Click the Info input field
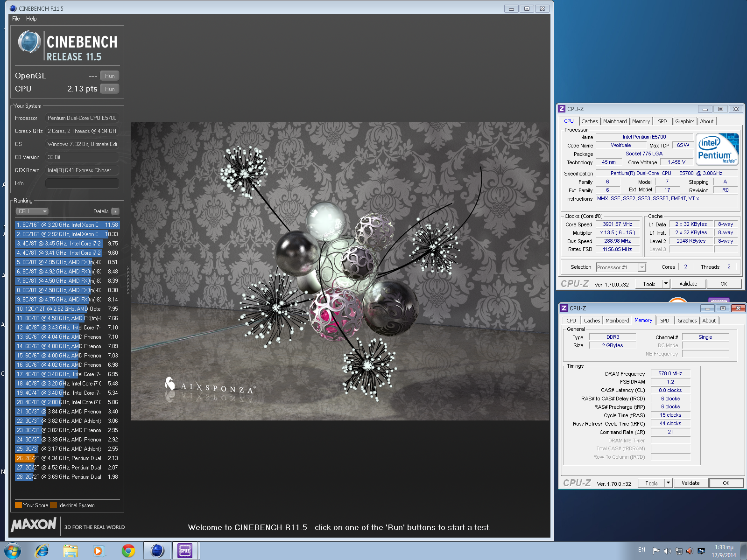This screenshot has height=560, width=747. pos(82,183)
